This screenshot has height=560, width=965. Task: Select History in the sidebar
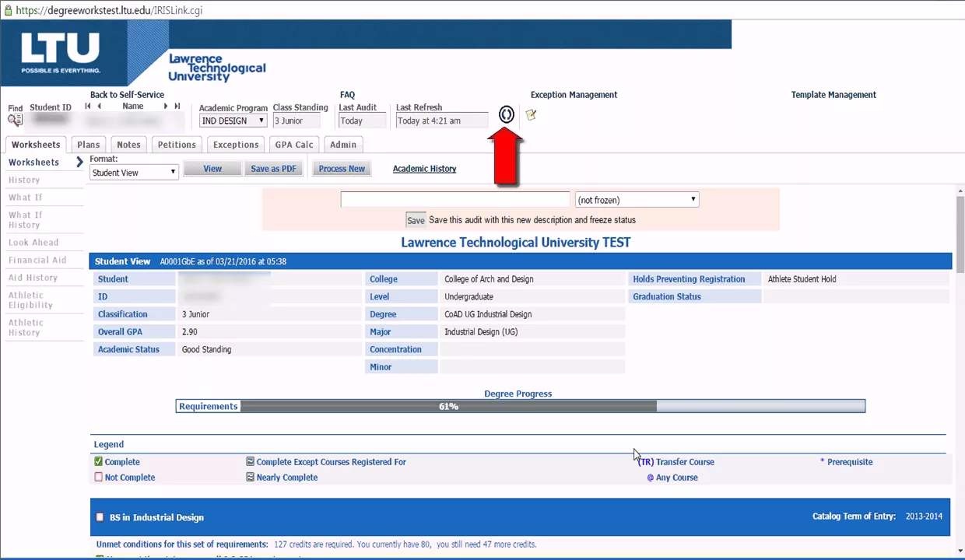[24, 180]
